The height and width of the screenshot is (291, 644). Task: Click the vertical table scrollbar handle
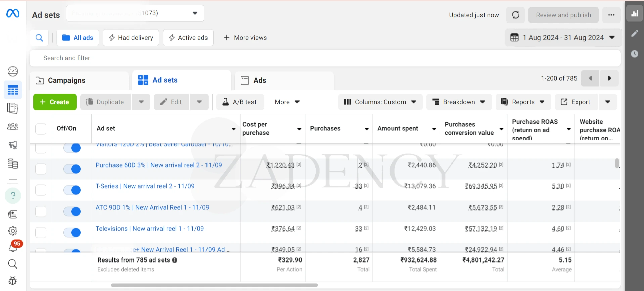coord(617,163)
